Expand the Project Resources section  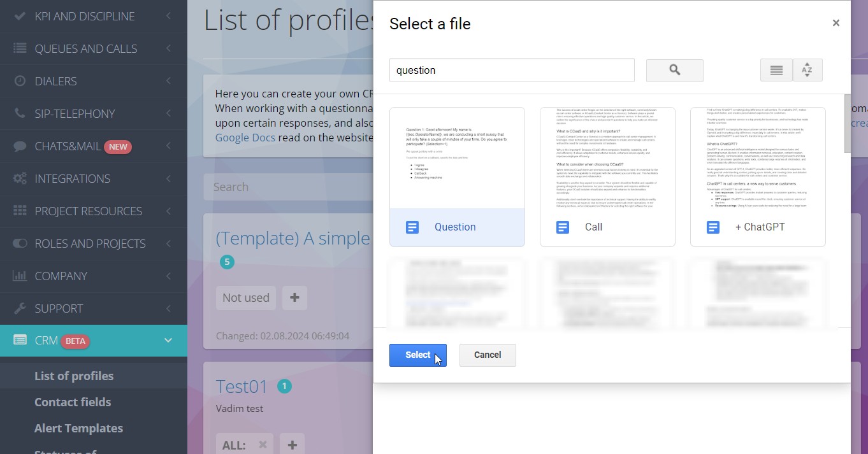(x=168, y=211)
